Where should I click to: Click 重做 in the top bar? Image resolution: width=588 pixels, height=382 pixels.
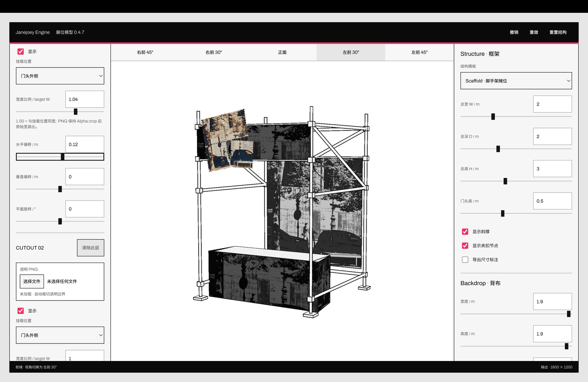534,32
